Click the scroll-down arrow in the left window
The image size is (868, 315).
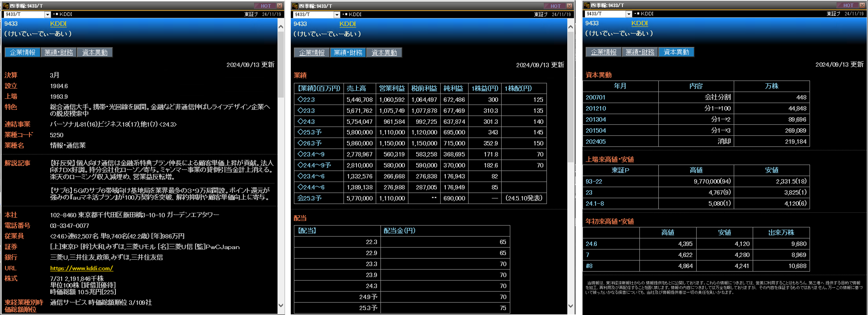pyautogui.click(x=281, y=305)
